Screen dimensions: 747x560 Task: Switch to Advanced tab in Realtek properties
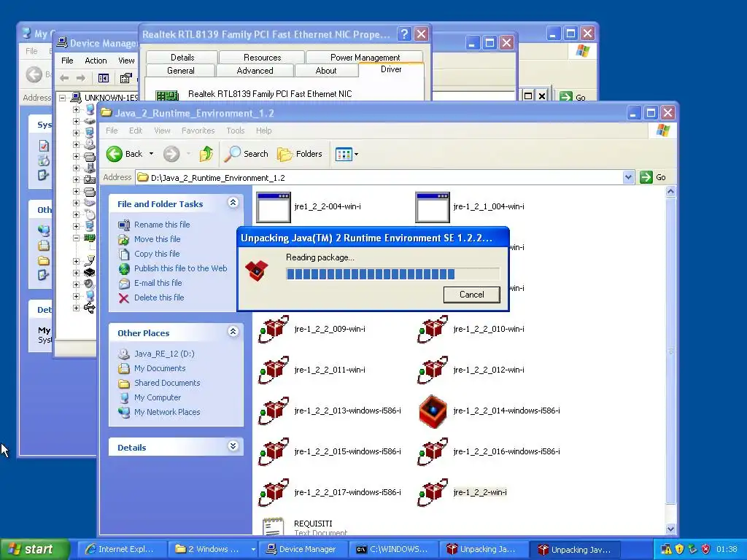(255, 71)
